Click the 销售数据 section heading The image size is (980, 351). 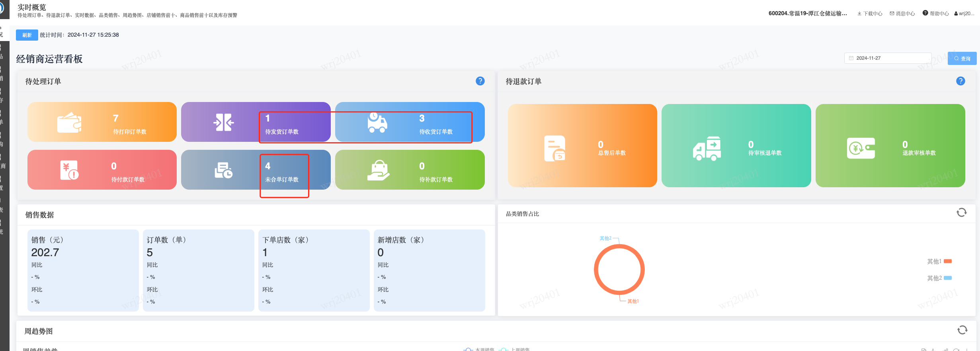(39, 215)
